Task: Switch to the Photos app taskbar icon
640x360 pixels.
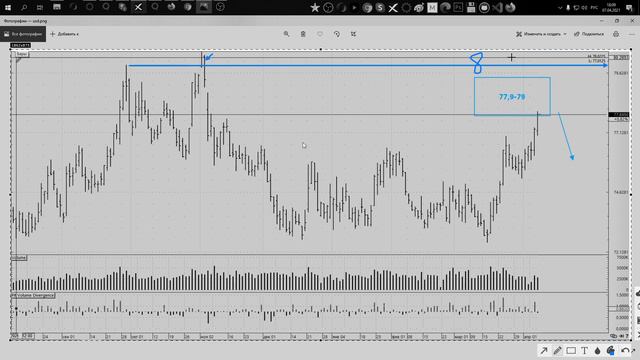Action: point(204,7)
